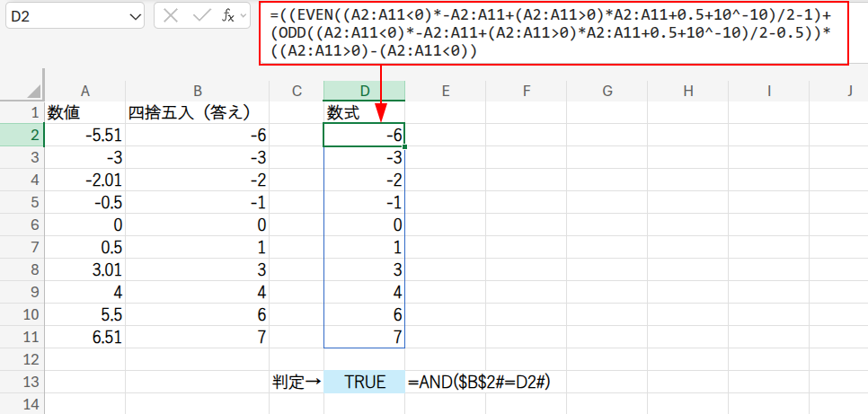The height and width of the screenshot is (414, 868).
Task: Select the 数式 header cell in D1
Action: [364, 112]
